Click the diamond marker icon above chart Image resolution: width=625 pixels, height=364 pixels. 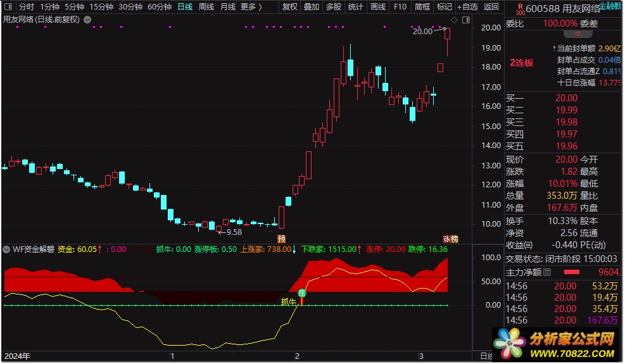pos(455,20)
